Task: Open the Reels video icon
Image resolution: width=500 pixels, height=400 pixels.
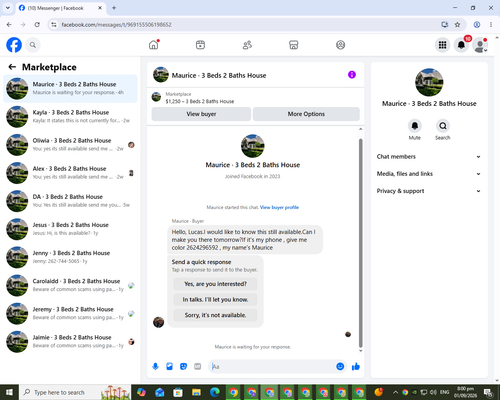Action: click(x=200, y=45)
